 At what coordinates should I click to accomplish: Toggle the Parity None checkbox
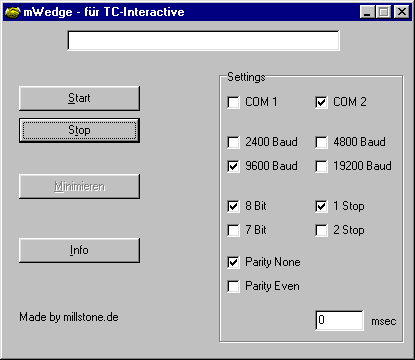pyautogui.click(x=233, y=262)
